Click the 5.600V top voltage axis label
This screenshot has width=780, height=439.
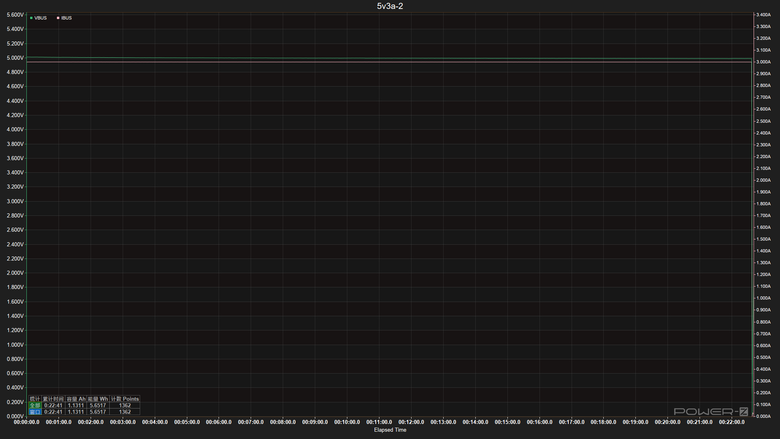pyautogui.click(x=15, y=15)
